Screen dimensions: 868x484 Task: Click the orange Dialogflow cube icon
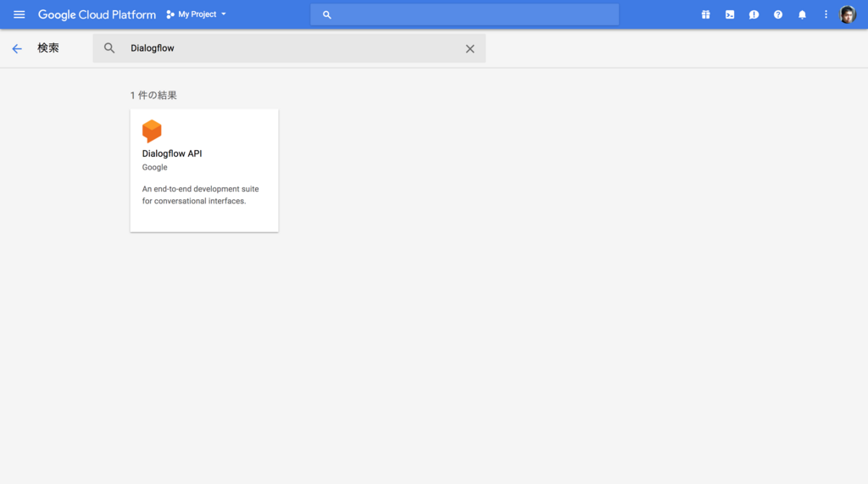point(152,131)
